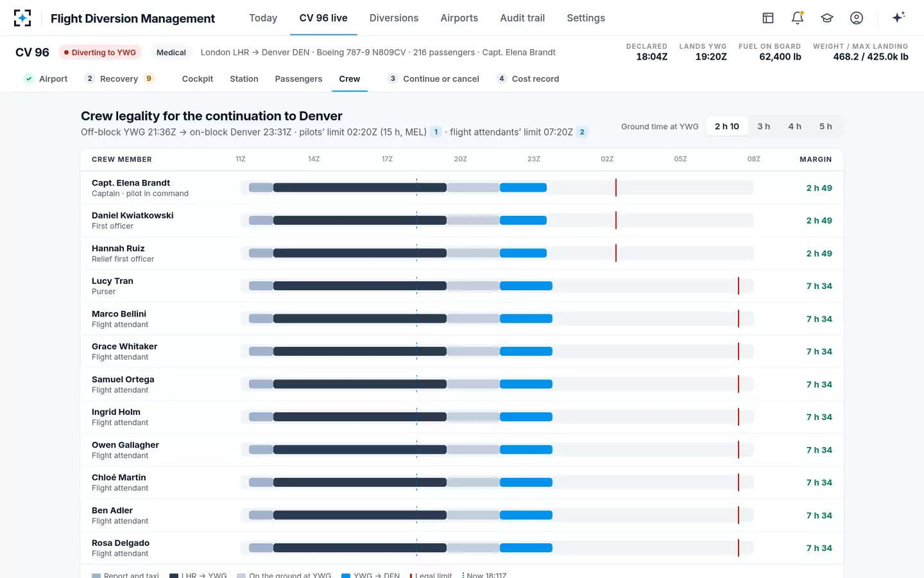This screenshot has width=924, height=578.
Task: Click Marco Bellini's LHR to YWG duty bar
Action: [360, 319]
